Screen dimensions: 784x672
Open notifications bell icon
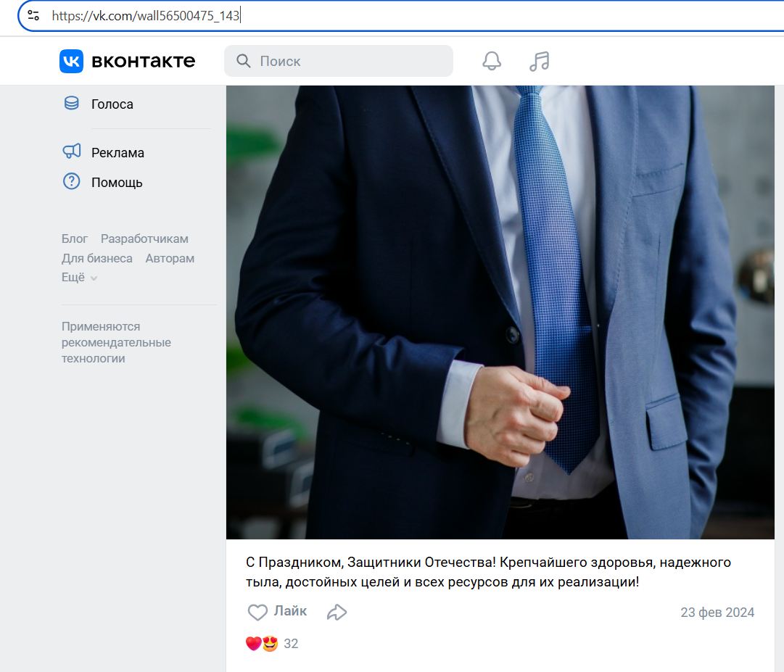pos(492,61)
